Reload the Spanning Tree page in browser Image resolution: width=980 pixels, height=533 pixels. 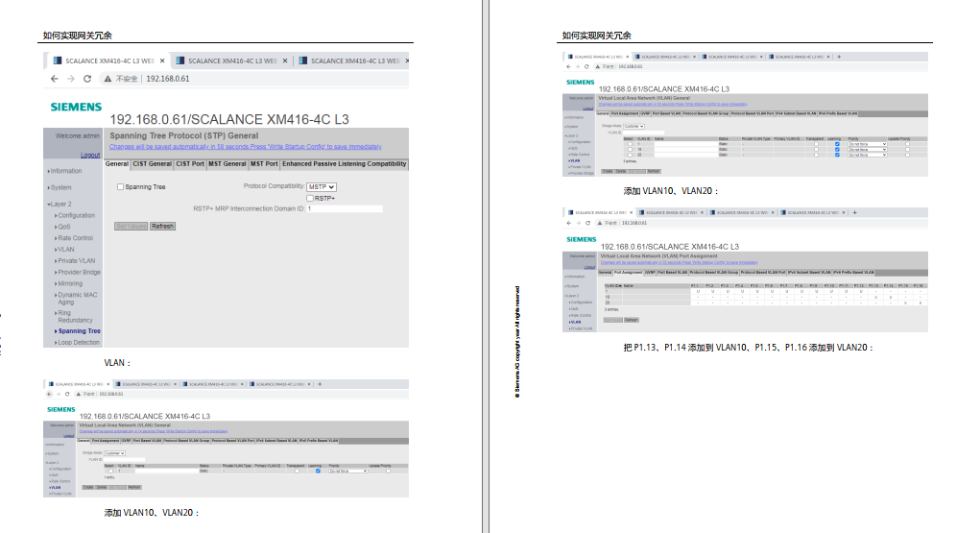87,79
